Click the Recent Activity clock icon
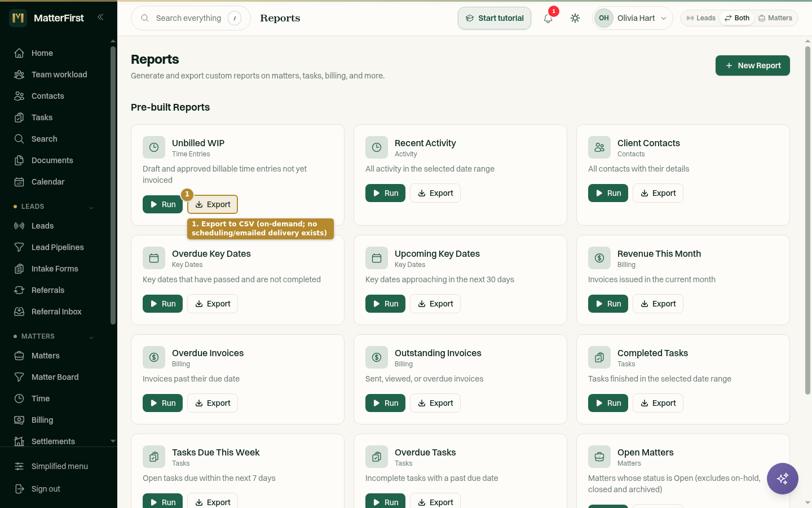812x508 pixels. [377, 147]
